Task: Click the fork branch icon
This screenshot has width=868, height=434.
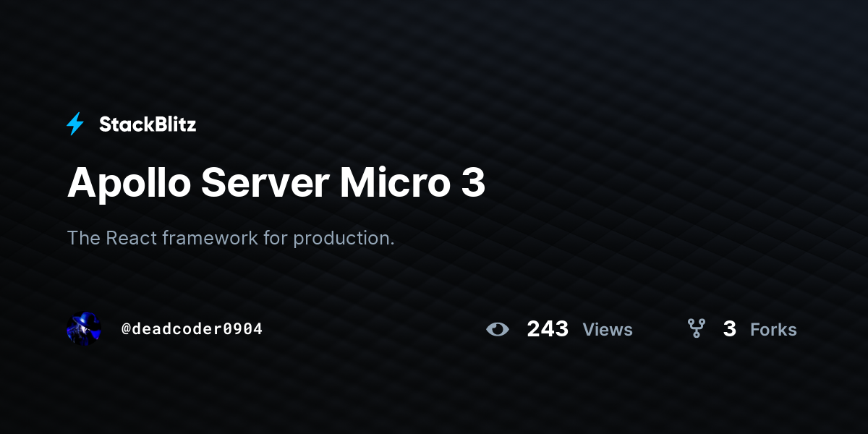Action: (x=697, y=329)
